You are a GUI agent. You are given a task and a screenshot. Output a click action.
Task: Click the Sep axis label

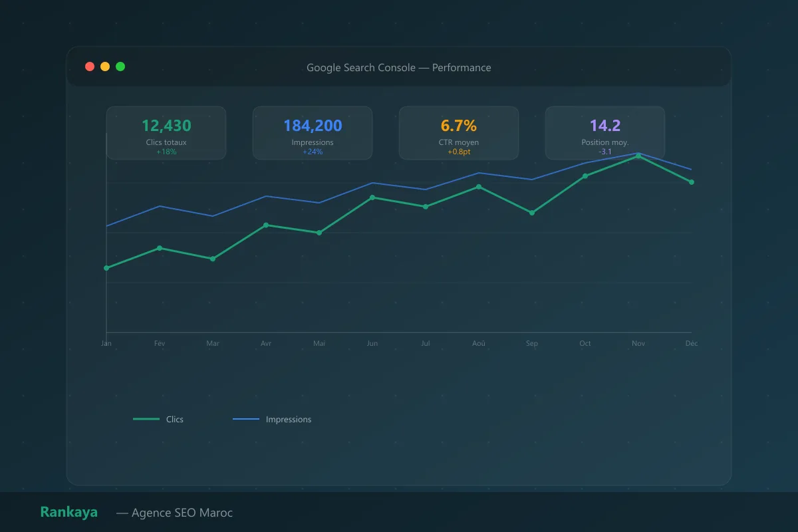[532, 343]
